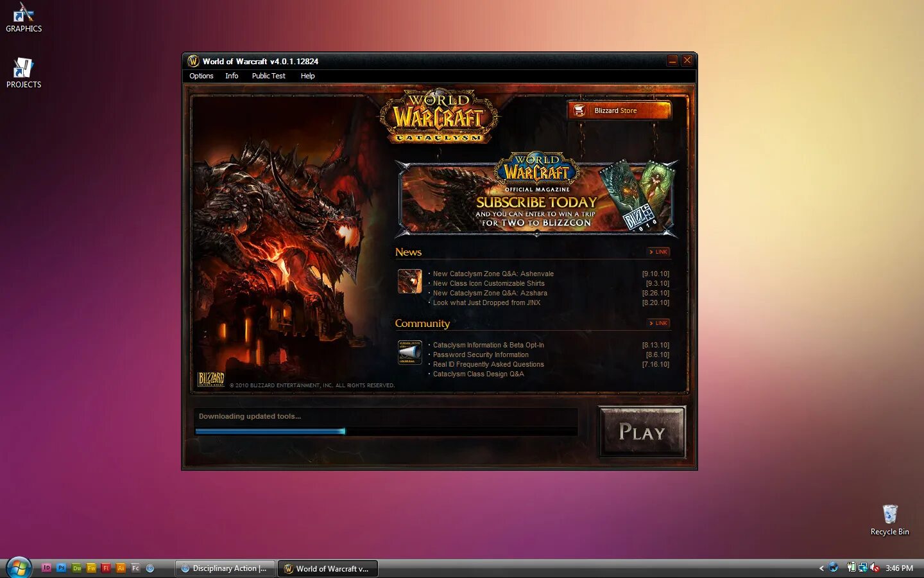Viewport: 924px width, 578px height.
Task: Open the Public Test menu
Action: [x=268, y=76]
